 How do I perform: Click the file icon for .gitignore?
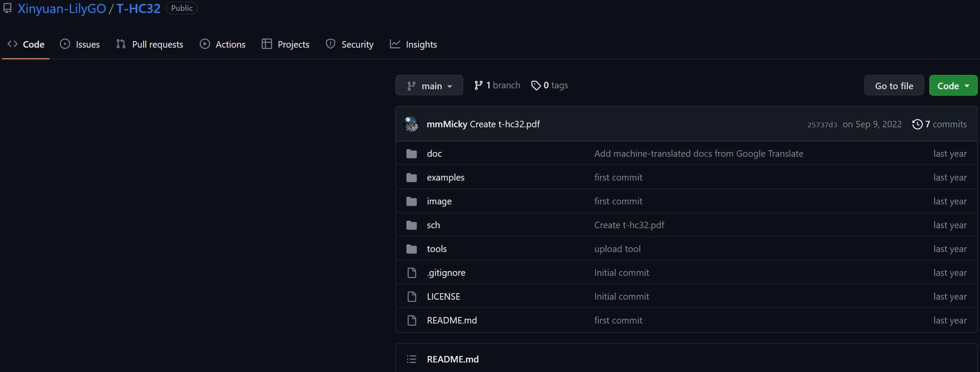click(412, 273)
